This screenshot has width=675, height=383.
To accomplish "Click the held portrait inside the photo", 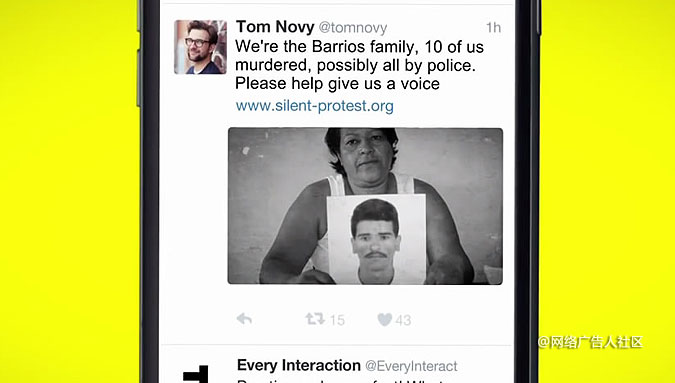I will [376, 239].
